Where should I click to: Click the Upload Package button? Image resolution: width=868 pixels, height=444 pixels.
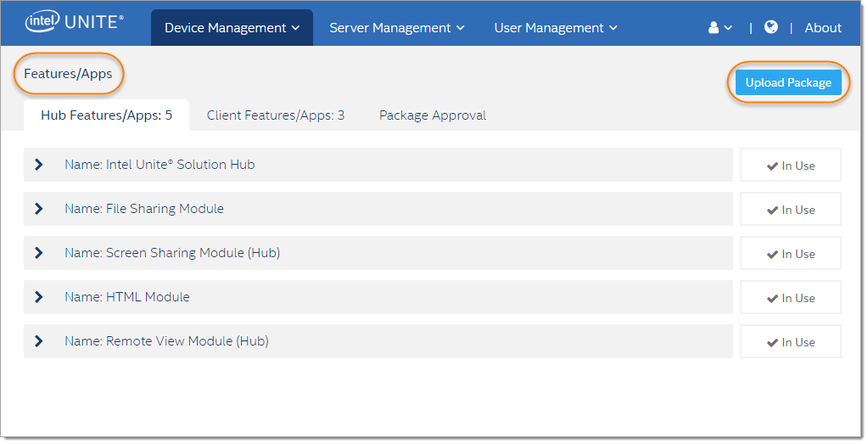coord(788,82)
